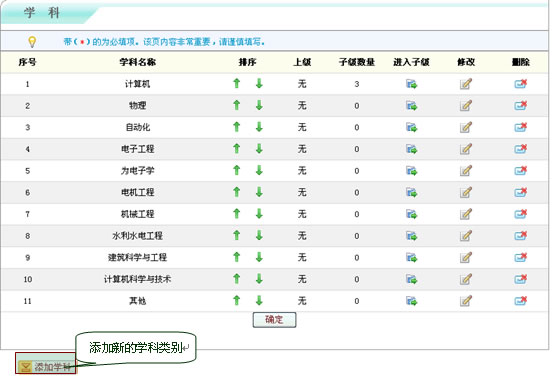
Task: Select the 计算机 subject name cell
Action: coord(137,84)
